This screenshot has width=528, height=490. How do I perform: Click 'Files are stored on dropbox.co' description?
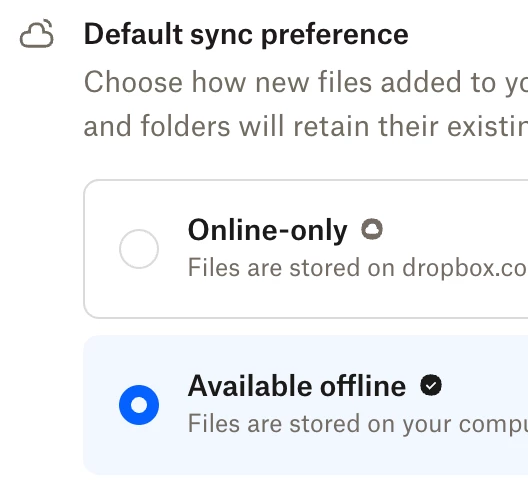click(358, 268)
